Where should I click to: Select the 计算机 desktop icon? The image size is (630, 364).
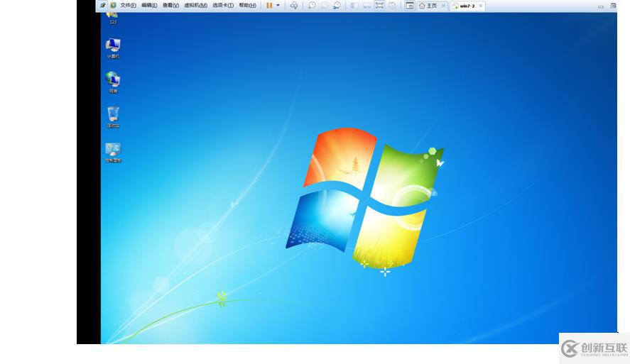[x=113, y=48]
